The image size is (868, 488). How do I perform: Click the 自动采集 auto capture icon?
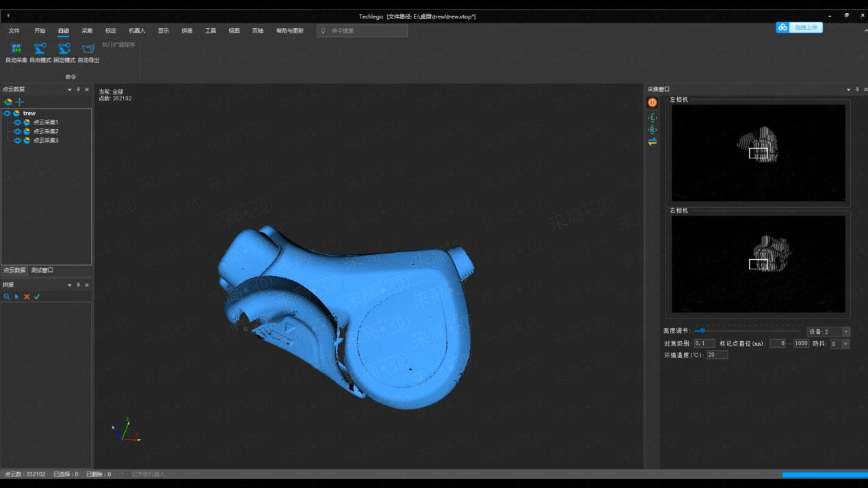pos(16,49)
